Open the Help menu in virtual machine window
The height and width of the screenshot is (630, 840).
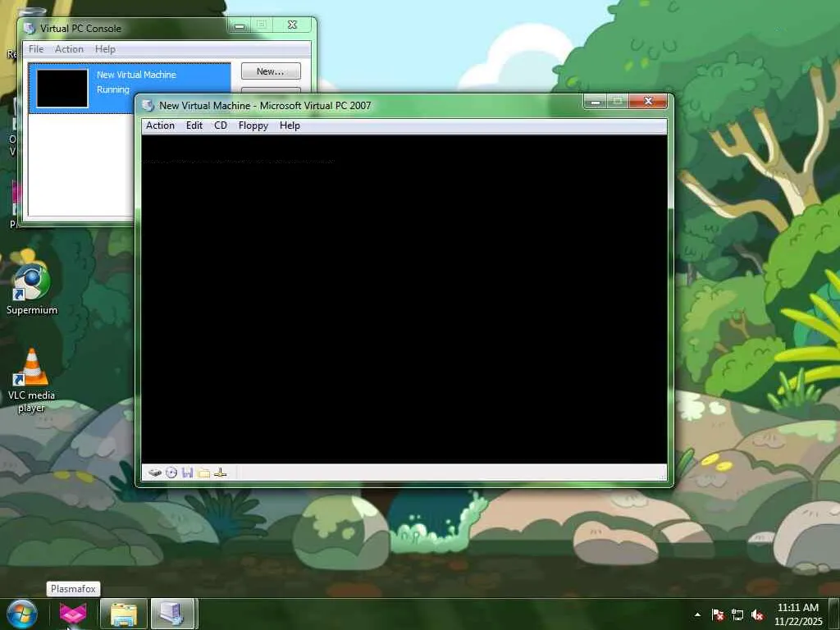click(x=290, y=126)
